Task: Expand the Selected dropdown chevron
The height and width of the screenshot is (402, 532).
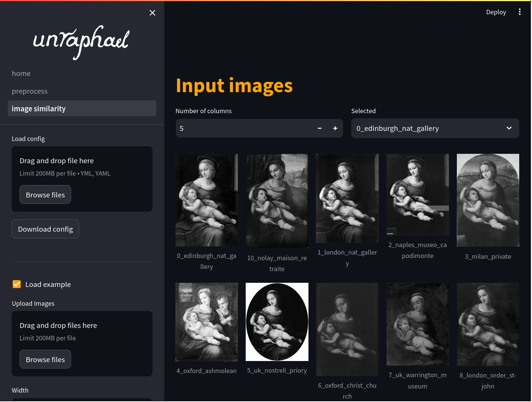Action: [510, 128]
